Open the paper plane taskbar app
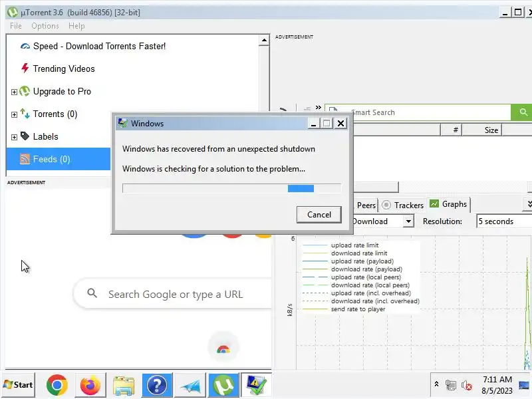 (190, 385)
